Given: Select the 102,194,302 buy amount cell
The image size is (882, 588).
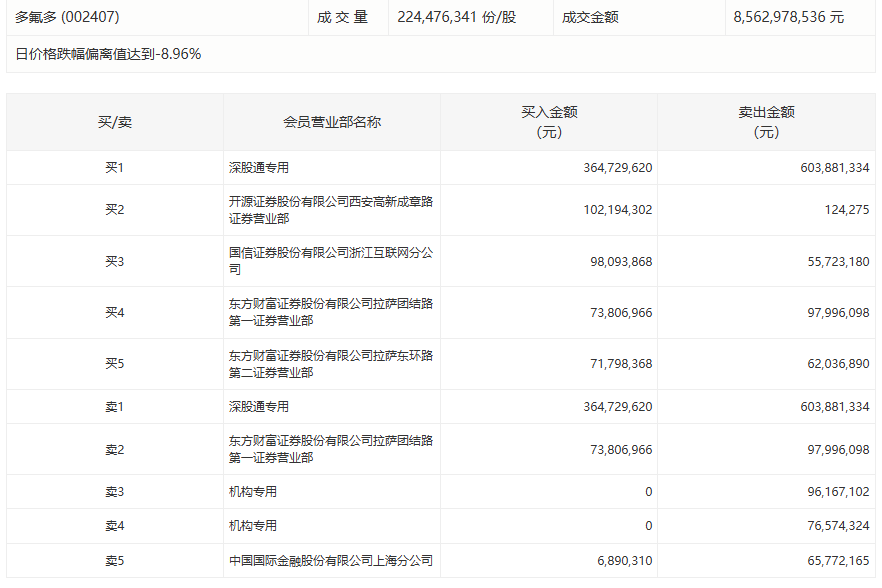Looking at the screenshot, I should (617, 210).
